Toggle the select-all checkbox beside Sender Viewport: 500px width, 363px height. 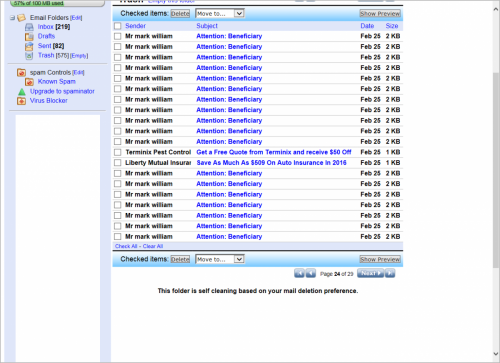117,26
